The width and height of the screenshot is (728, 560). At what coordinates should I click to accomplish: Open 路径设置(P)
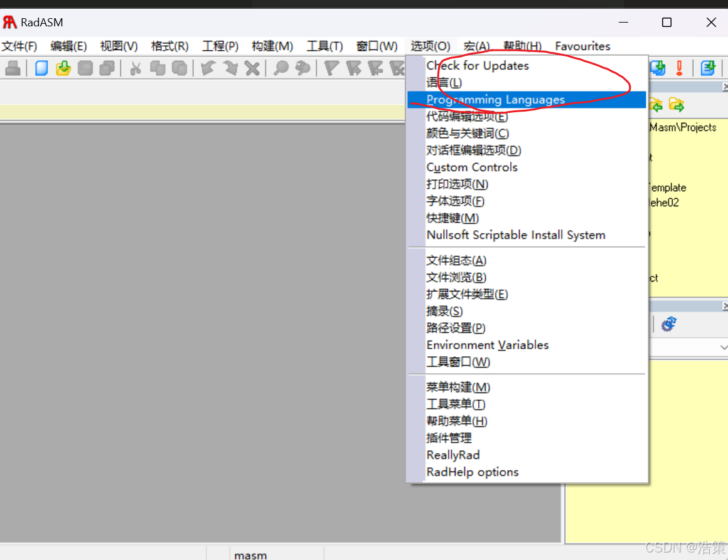tap(527, 329)
